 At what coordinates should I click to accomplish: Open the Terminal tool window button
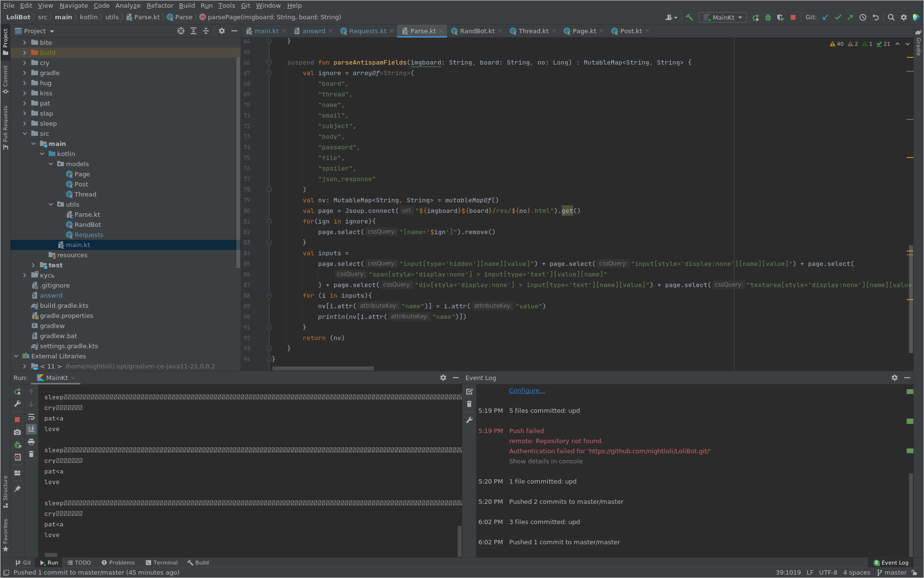[162, 563]
